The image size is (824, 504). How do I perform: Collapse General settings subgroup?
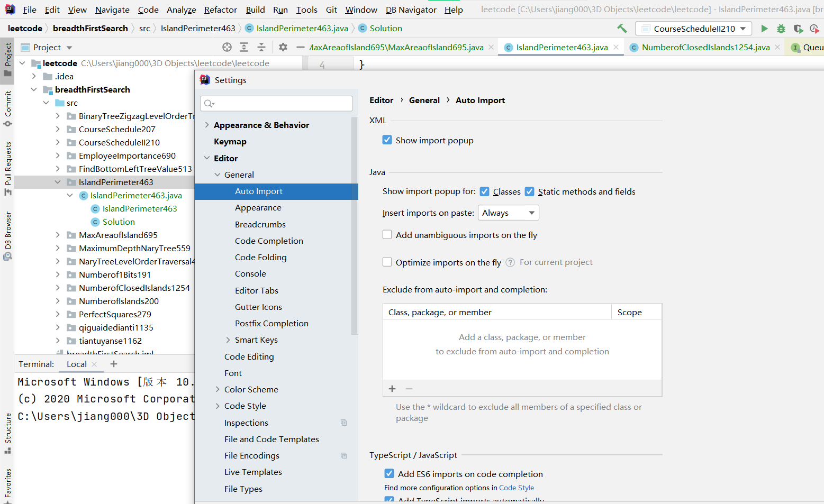click(218, 175)
